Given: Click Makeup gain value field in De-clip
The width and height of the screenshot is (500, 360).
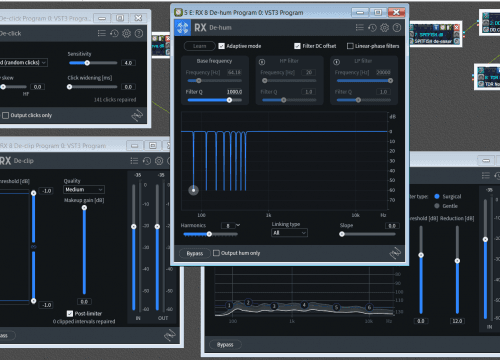Looking at the screenshot, I should (84, 302).
